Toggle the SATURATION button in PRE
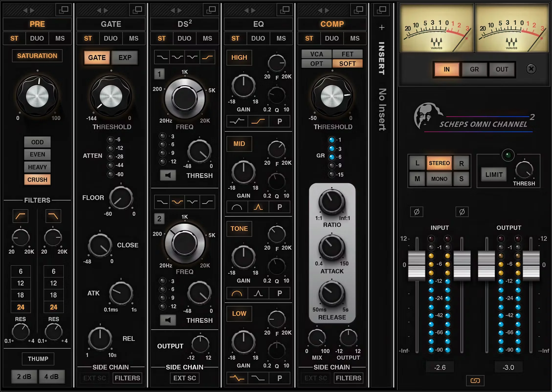This screenshot has width=552, height=392. [37, 56]
